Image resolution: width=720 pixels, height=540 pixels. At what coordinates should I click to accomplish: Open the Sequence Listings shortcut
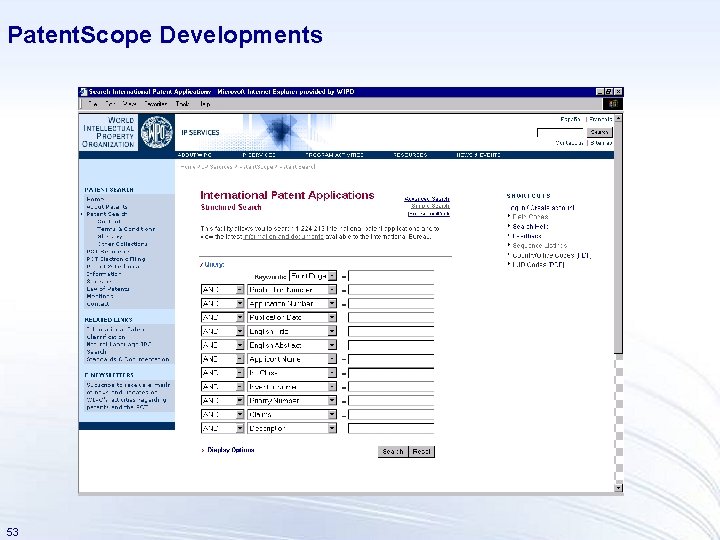tap(539, 246)
